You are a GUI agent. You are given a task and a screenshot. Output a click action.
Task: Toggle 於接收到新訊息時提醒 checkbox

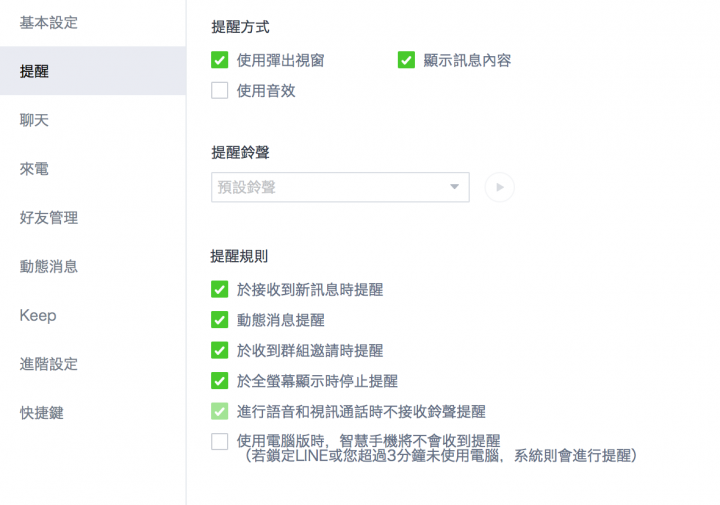(x=219, y=289)
